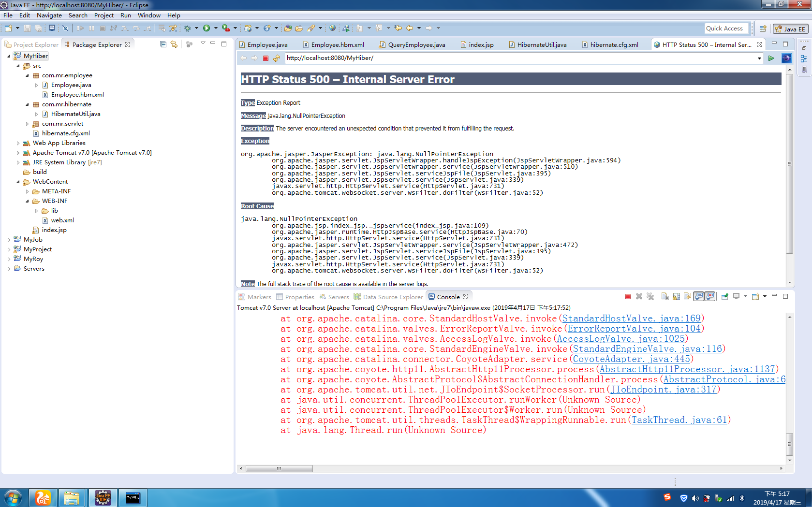Screen dimensions: 812x507
Task: Open the Windows Start menu
Action: point(13,498)
